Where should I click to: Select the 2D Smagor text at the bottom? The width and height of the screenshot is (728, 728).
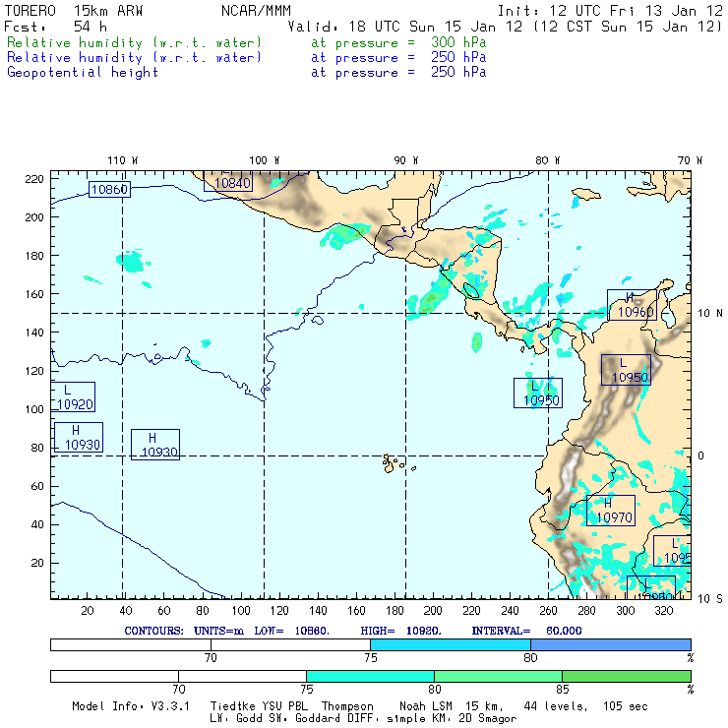point(488,719)
